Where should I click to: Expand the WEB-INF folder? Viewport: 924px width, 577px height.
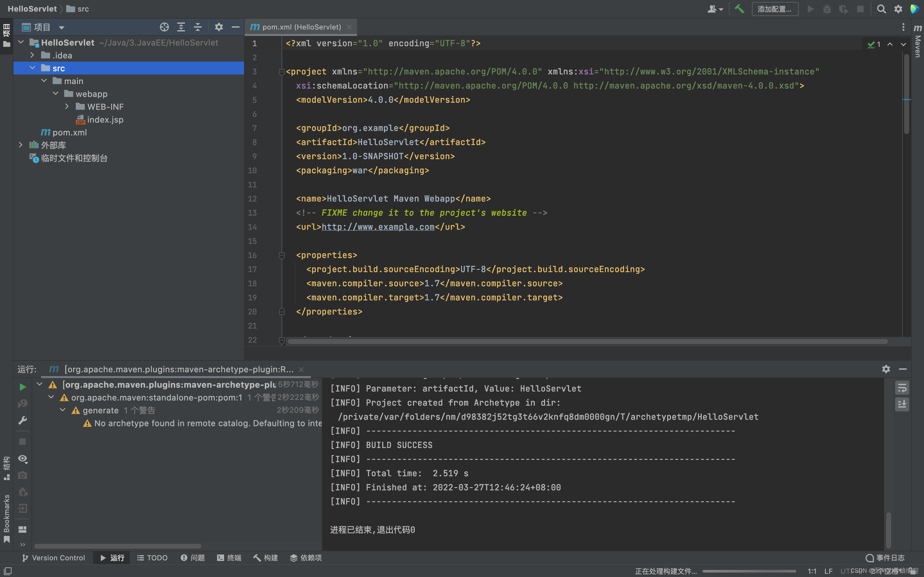click(67, 107)
